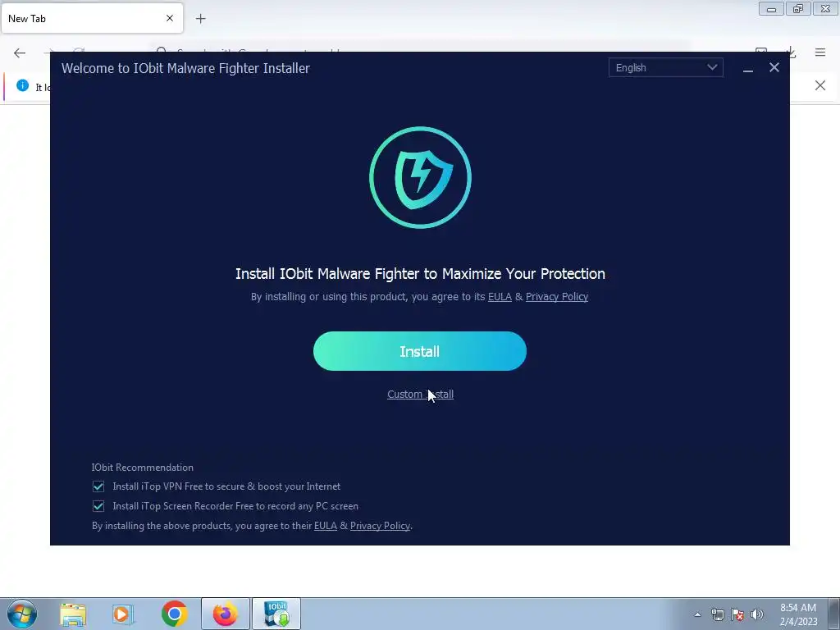Screen dimensions: 840x630
Task: Open the Windows Start menu
Action: click(x=22, y=614)
